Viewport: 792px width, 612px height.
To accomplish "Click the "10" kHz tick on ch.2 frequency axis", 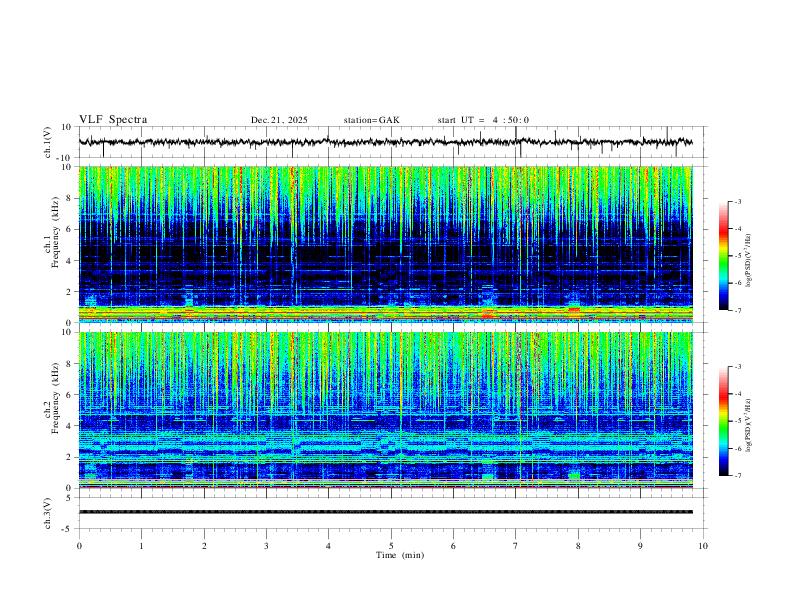I will point(67,332).
